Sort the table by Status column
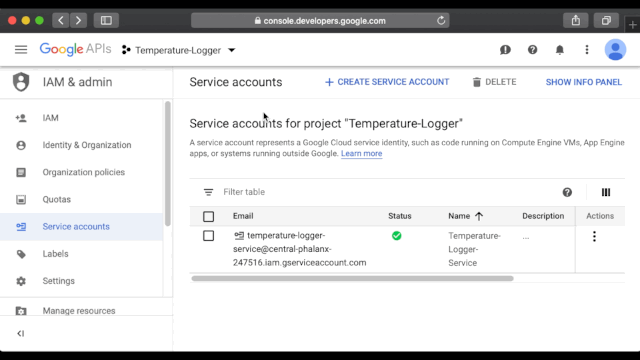This screenshot has width=640, height=360. pyautogui.click(x=400, y=216)
